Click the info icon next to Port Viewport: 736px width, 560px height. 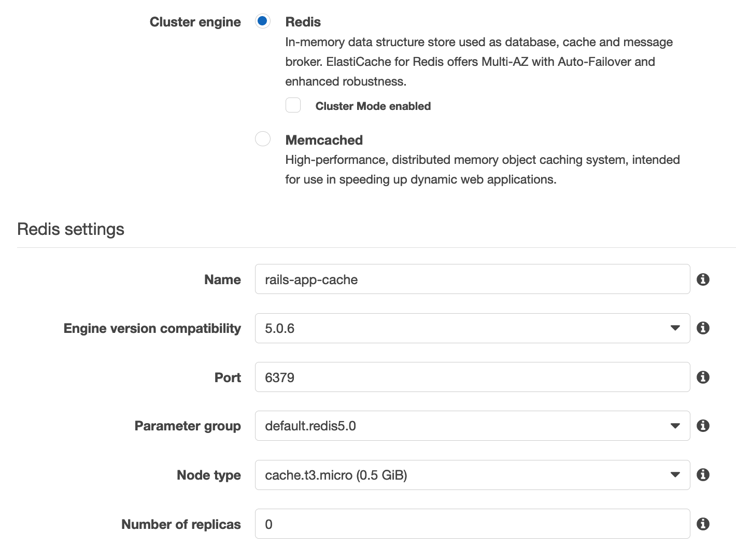(703, 377)
